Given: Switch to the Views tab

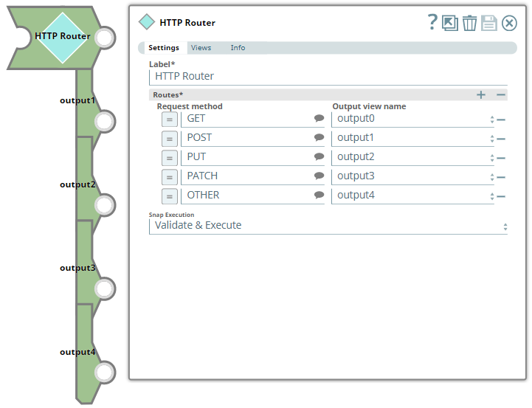Looking at the screenshot, I should [201, 48].
